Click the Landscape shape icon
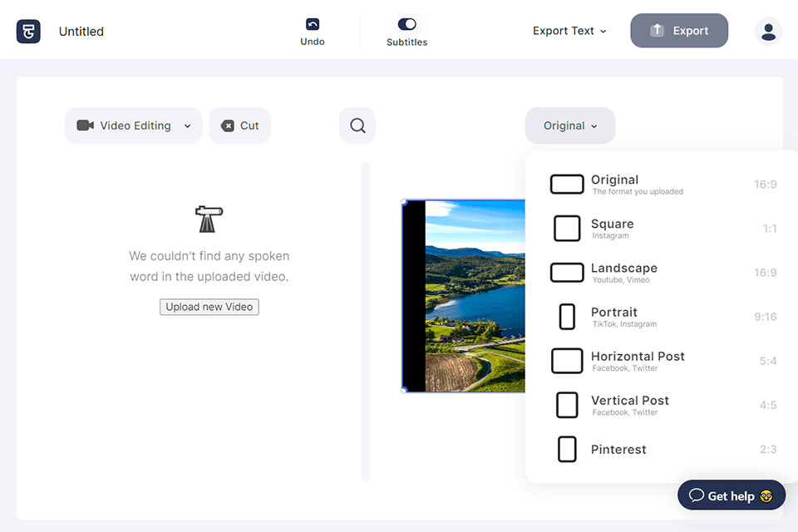 click(567, 273)
